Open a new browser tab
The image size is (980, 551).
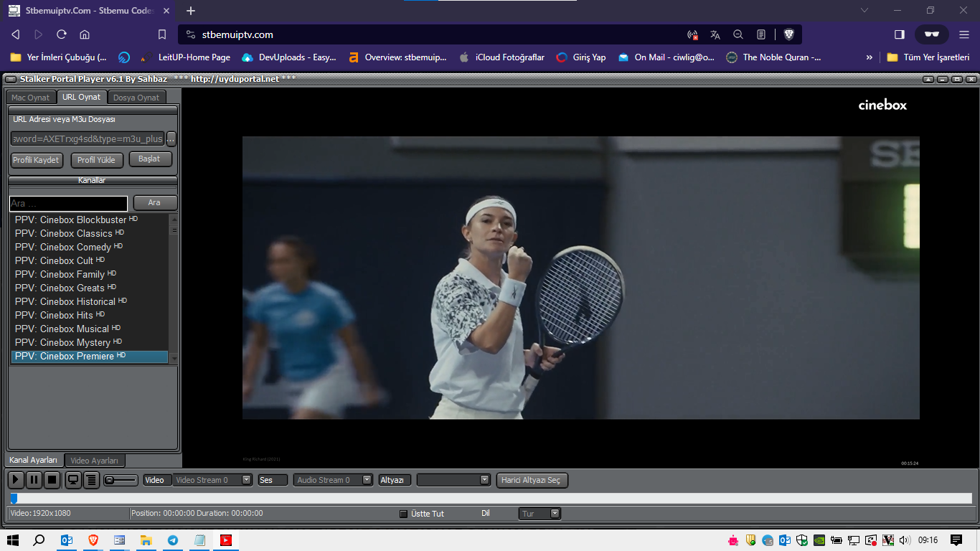(x=191, y=11)
